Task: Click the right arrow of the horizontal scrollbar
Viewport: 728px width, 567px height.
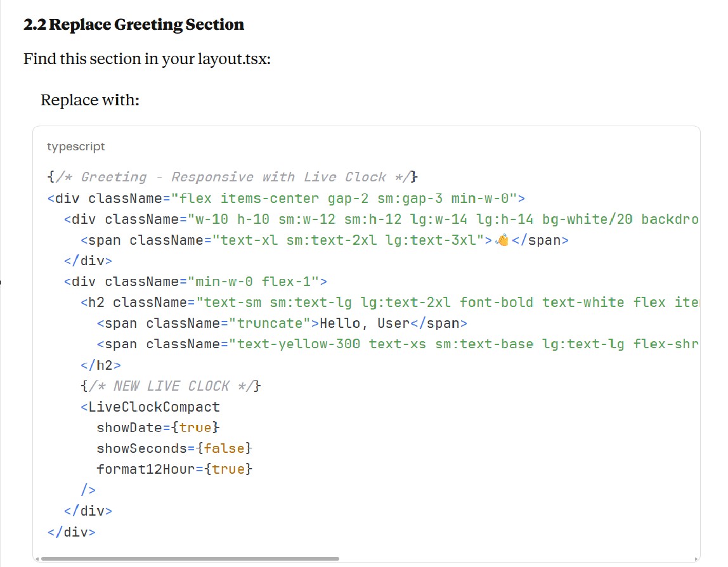Action: coord(697,559)
